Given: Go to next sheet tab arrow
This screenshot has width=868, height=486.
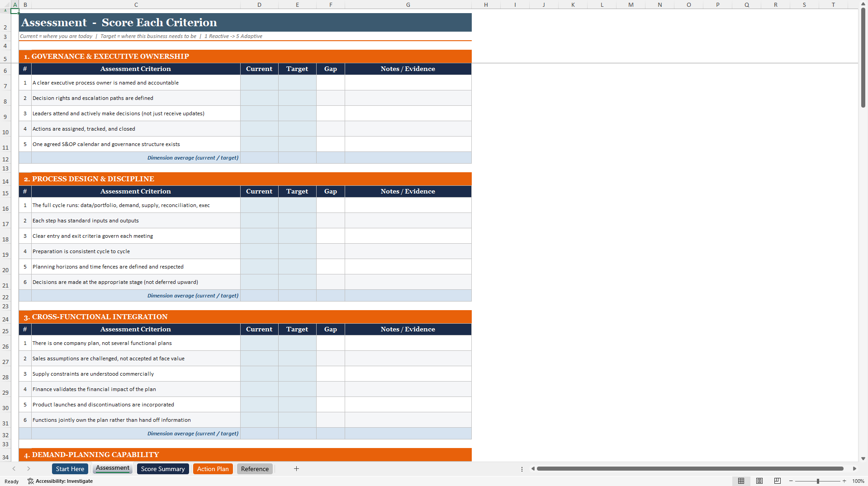Looking at the screenshot, I should (x=28, y=469).
